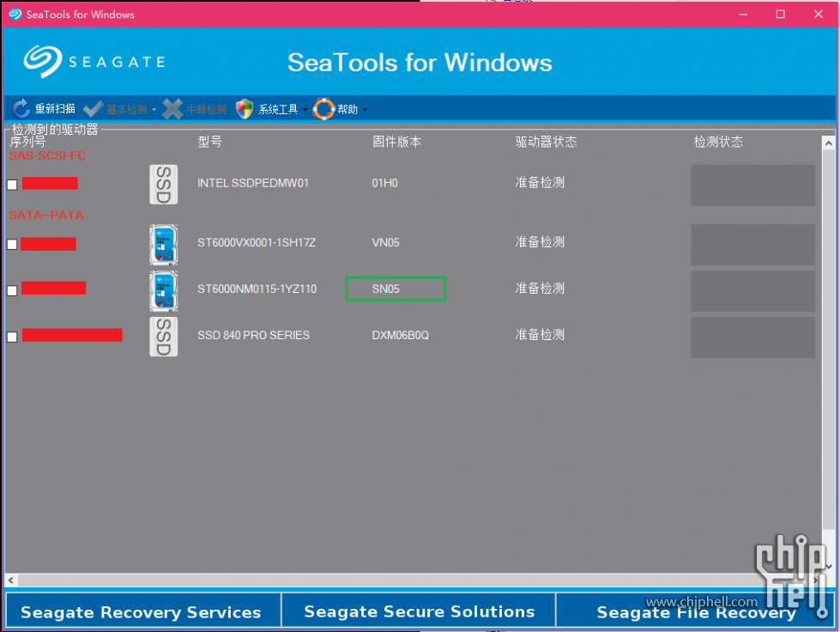Click the test status bar for INTEL SSDPEDMW01
Screen dimensions: 840x632
click(752, 185)
